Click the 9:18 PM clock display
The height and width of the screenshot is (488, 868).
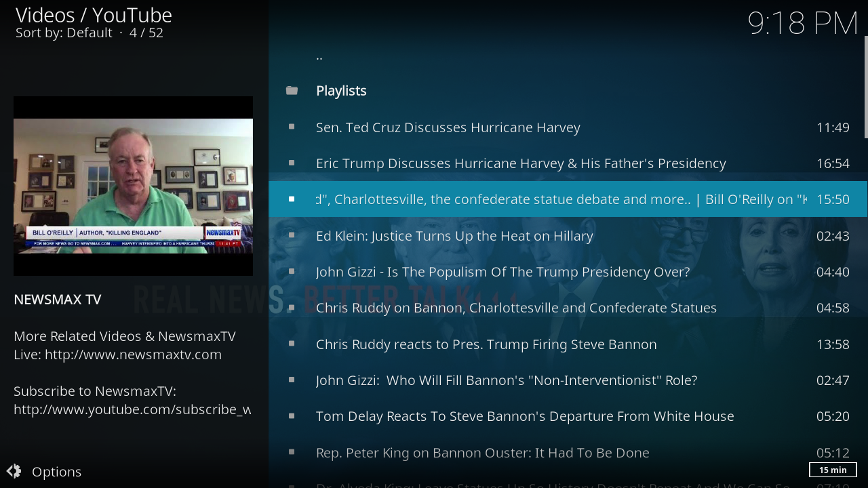(x=802, y=24)
